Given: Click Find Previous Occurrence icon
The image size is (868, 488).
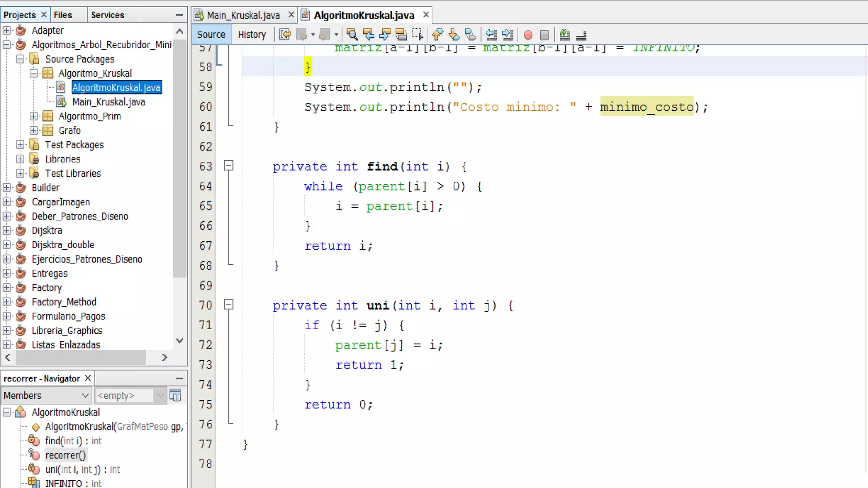Looking at the screenshot, I should 368,34.
